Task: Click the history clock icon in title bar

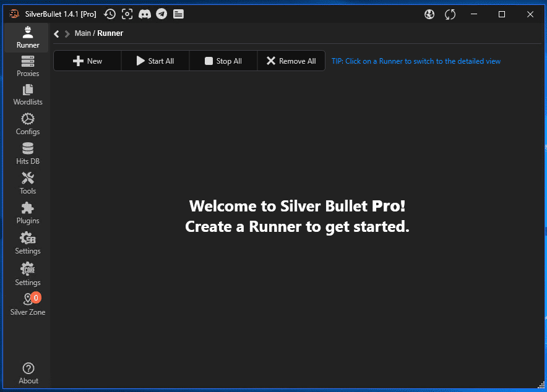Action: pos(110,14)
